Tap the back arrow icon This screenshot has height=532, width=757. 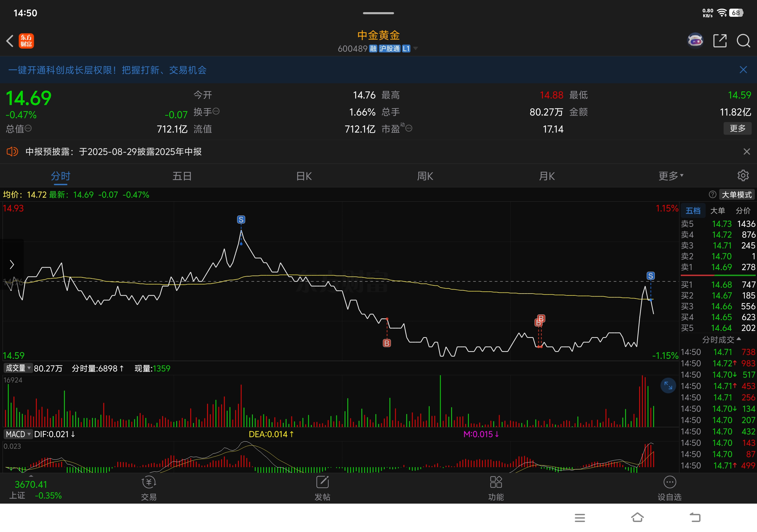pyautogui.click(x=10, y=41)
